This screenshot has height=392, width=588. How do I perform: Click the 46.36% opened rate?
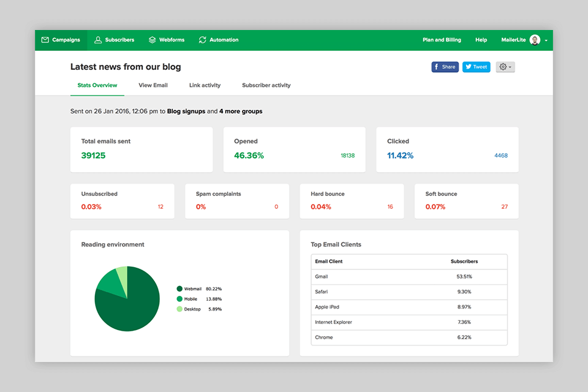249,156
